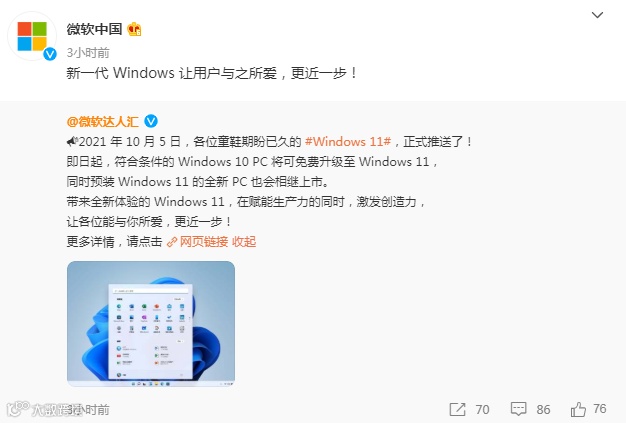
Task: Collapse the quoted post with 收起
Action: point(244,241)
